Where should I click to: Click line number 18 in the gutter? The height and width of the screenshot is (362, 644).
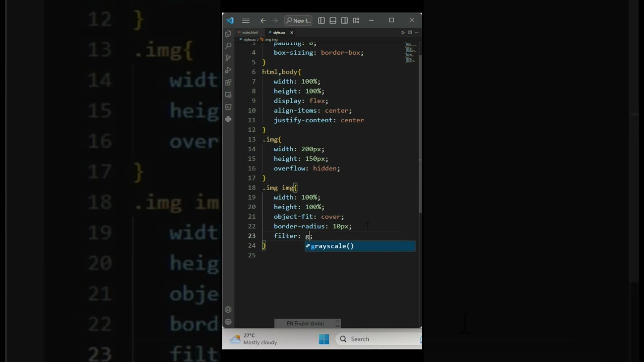click(252, 188)
